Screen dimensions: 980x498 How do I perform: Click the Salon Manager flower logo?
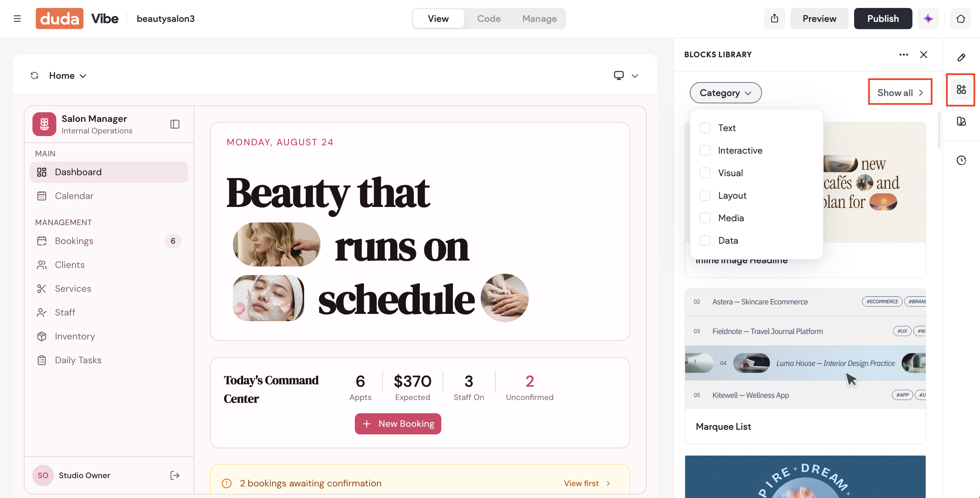[x=44, y=124]
